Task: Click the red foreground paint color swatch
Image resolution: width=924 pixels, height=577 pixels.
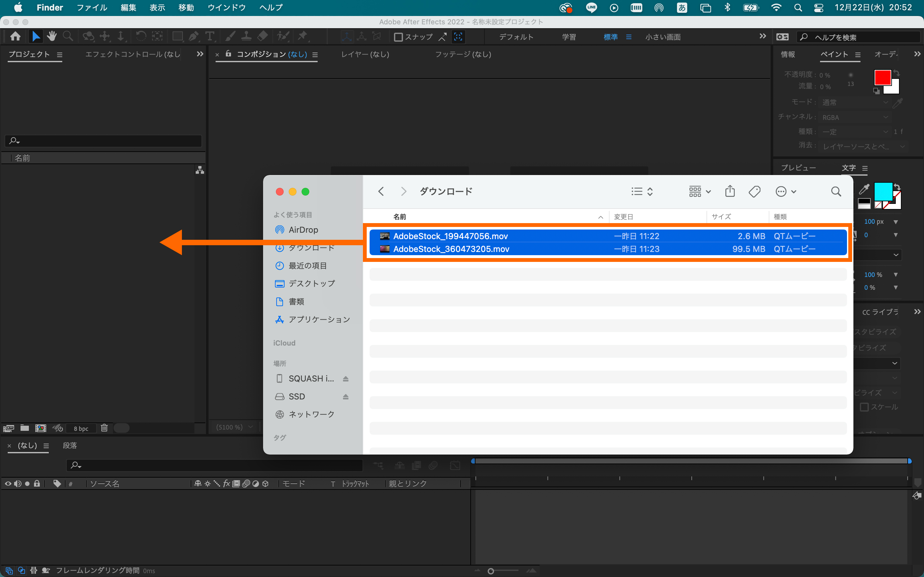Action: [882, 78]
